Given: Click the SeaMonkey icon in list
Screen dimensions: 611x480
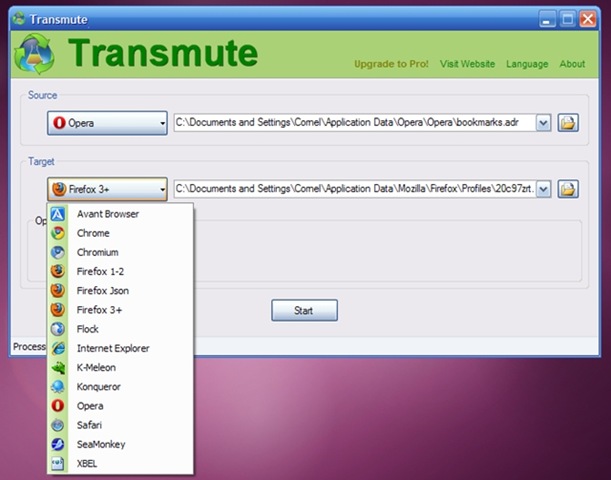Looking at the screenshot, I should click(x=58, y=444).
